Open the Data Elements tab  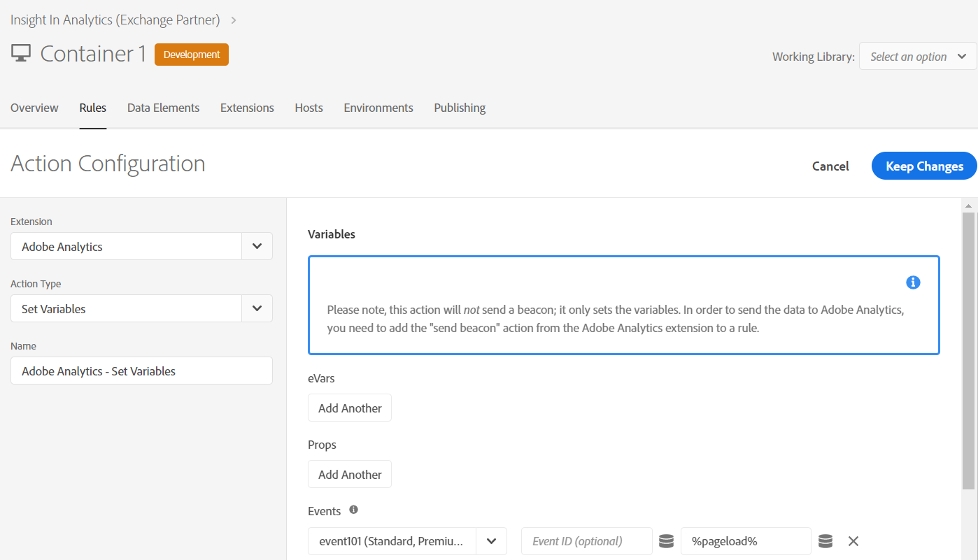[x=163, y=108]
